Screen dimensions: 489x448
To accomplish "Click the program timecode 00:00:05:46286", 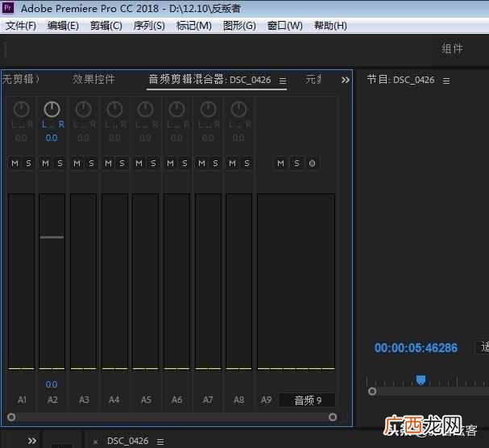I will click(x=416, y=348).
